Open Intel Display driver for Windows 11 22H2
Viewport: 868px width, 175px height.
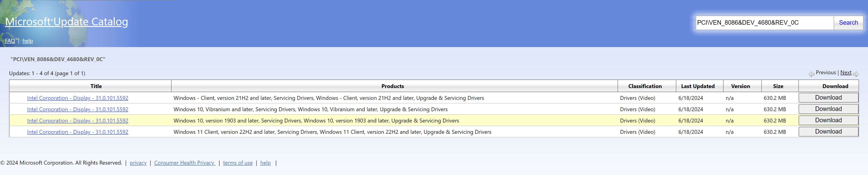[78, 132]
